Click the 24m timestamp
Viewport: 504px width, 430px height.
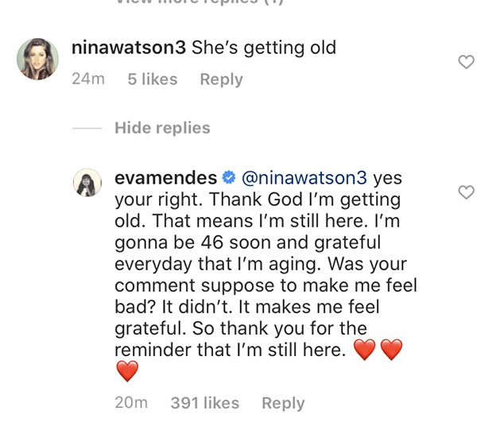(x=88, y=79)
